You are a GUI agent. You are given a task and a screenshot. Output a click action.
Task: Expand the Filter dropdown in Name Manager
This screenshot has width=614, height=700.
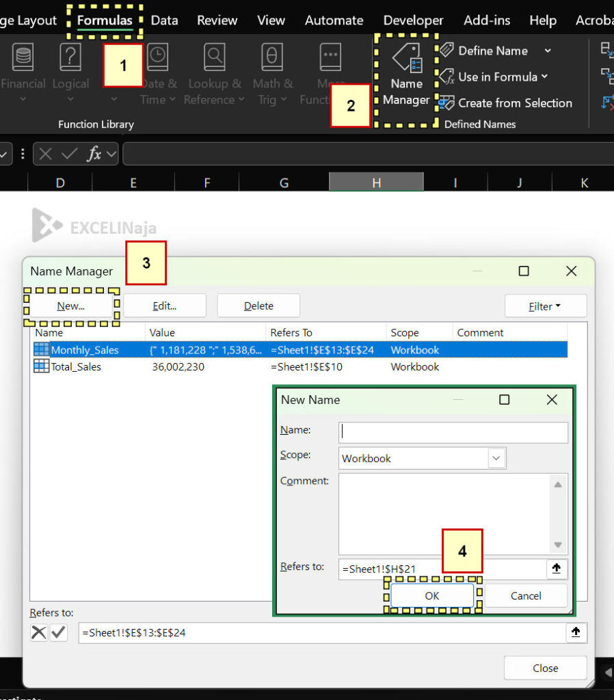545,306
